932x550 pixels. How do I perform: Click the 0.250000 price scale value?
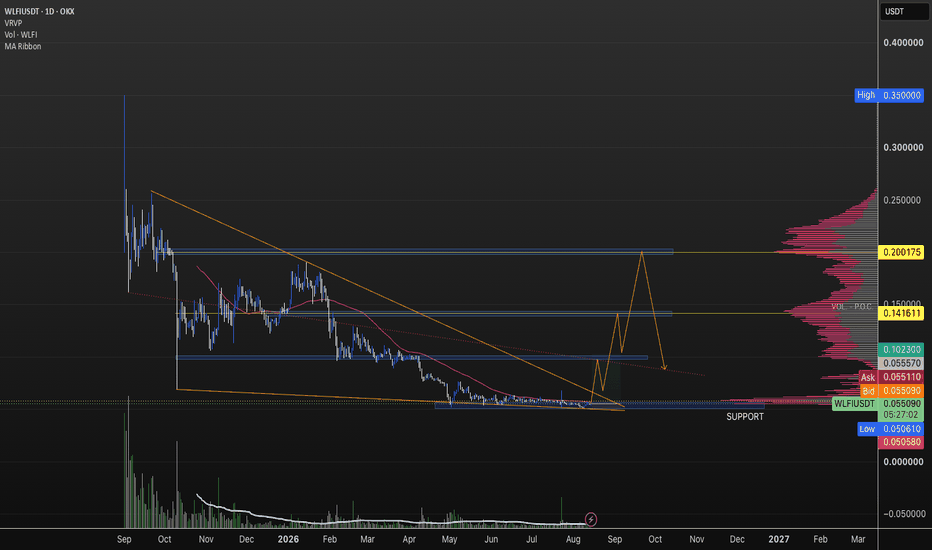coord(903,200)
